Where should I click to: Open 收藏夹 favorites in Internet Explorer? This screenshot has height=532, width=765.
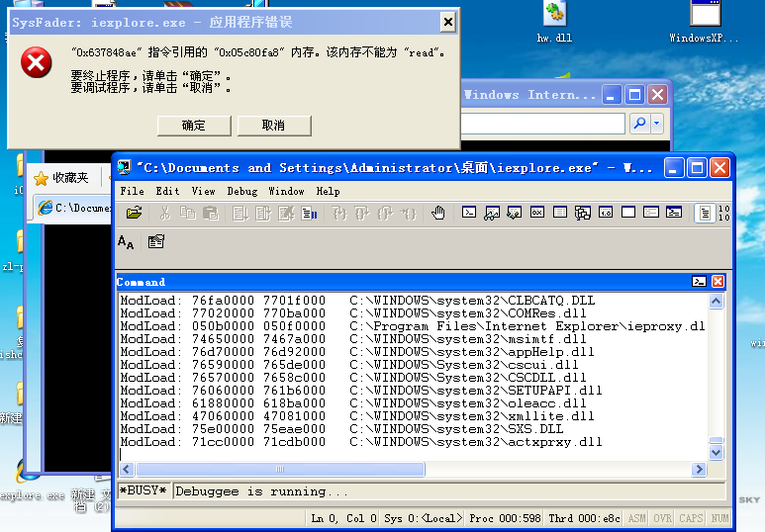click(x=61, y=178)
